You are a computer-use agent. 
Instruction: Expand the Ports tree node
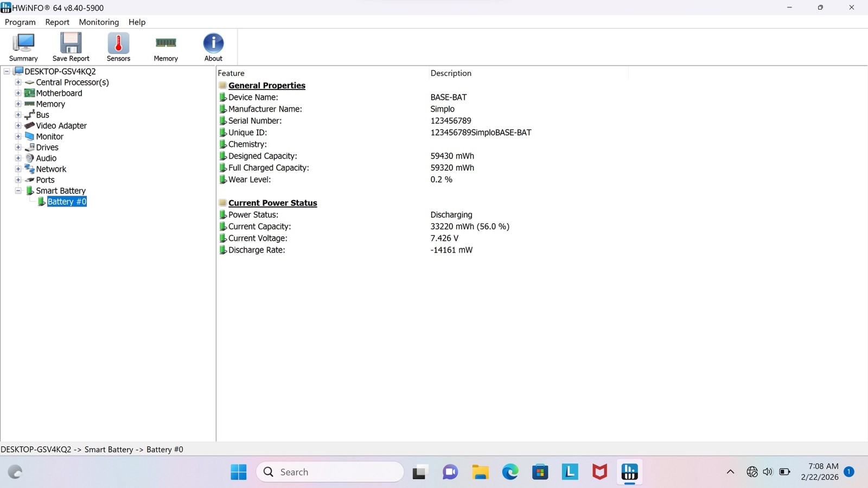pyautogui.click(x=18, y=180)
